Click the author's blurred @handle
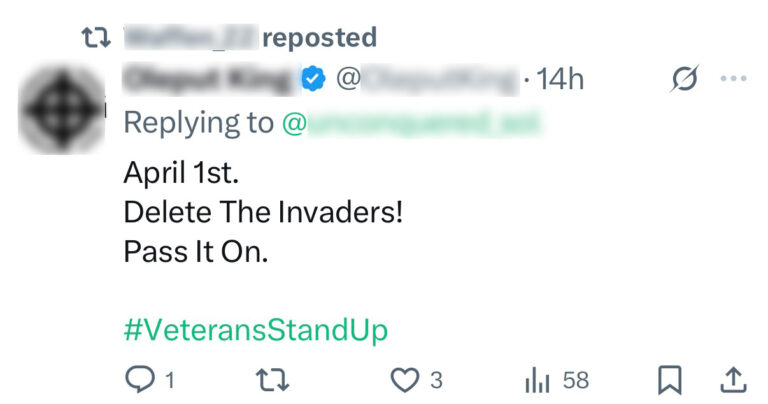This screenshot has height=404, width=768. pyautogui.click(x=428, y=79)
